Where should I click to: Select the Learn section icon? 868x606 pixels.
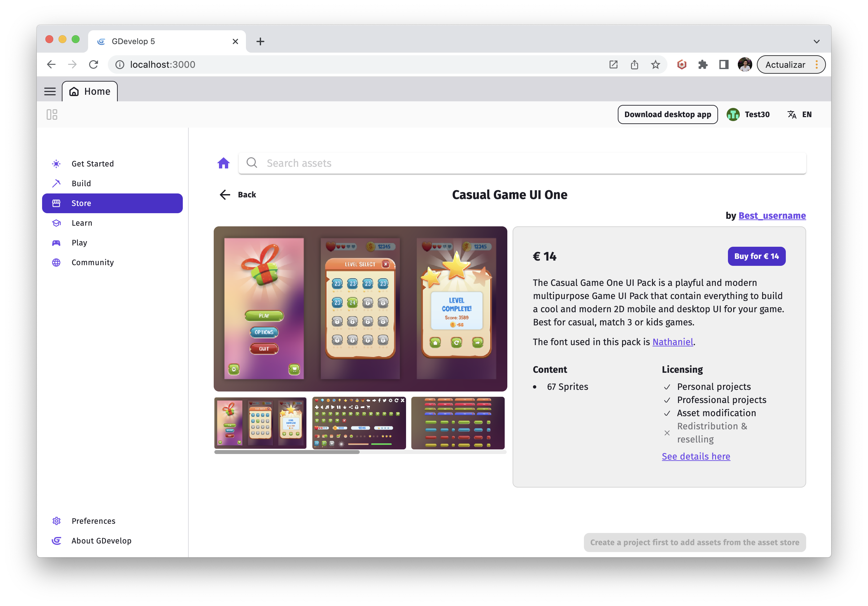pos(56,223)
